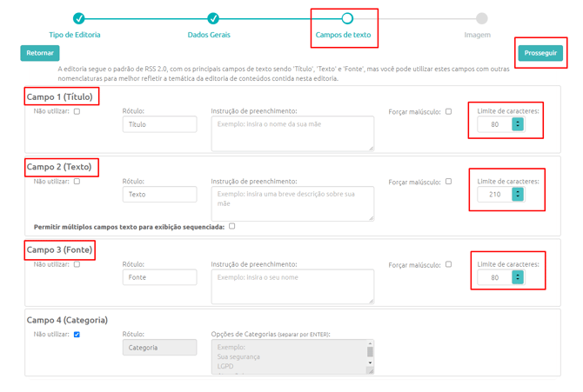
Task: Click the Retornar button
Action: point(40,53)
